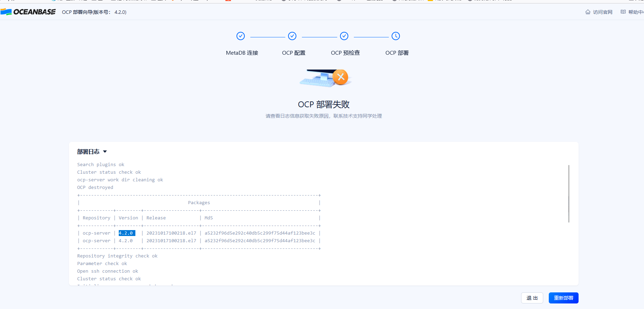The height and width of the screenshot is (309, 644).
Task: Click 'Parameter check ok' log line
Action: click(102, 264)
